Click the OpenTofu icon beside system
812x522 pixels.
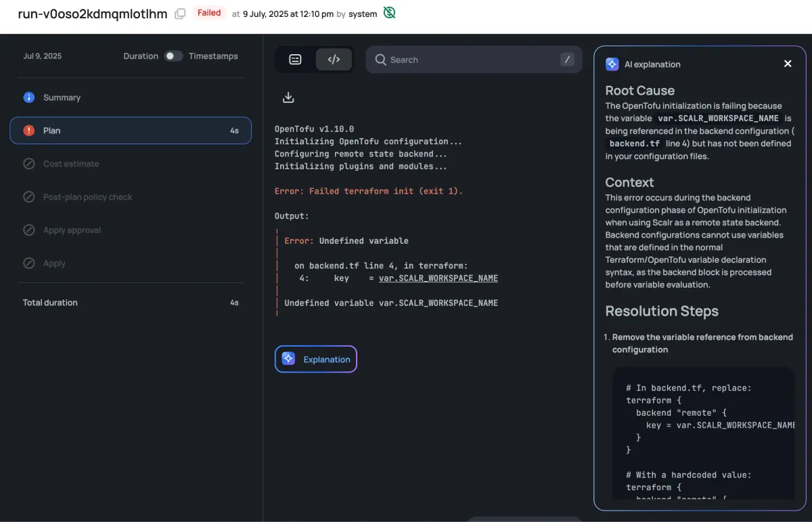click(389, 12)
